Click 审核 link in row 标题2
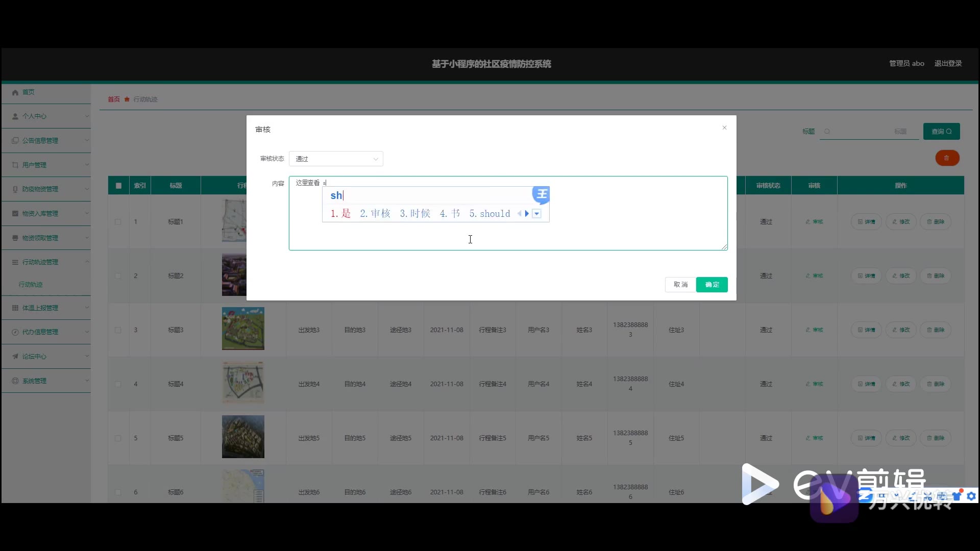980x551 pixels. pyautogui.click(x=814, y=276)
